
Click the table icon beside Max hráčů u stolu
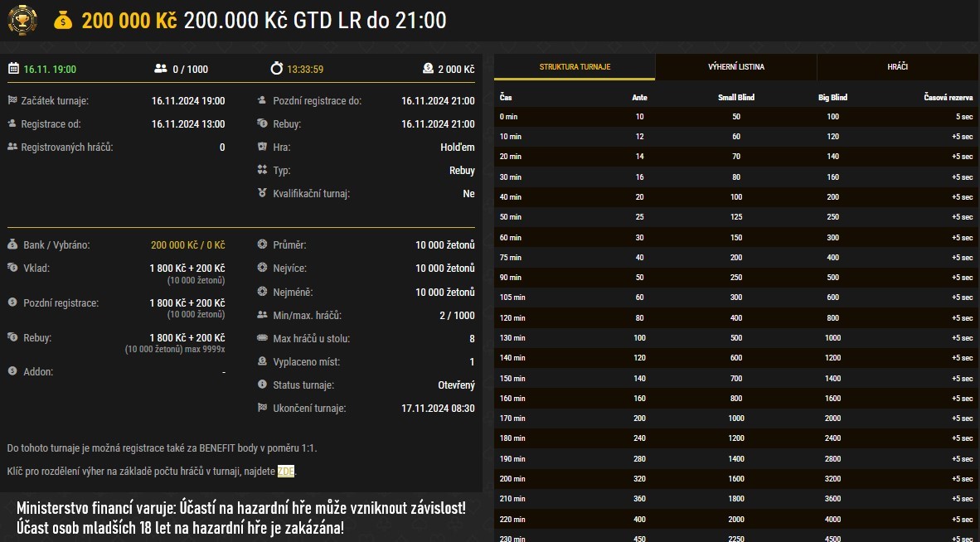pyautogui.click(x=263, y=338)
